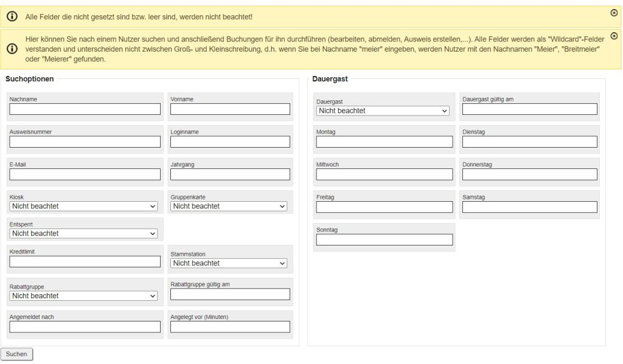
Task: Focus the Dienstag input field
Action: tap(530, 142)
